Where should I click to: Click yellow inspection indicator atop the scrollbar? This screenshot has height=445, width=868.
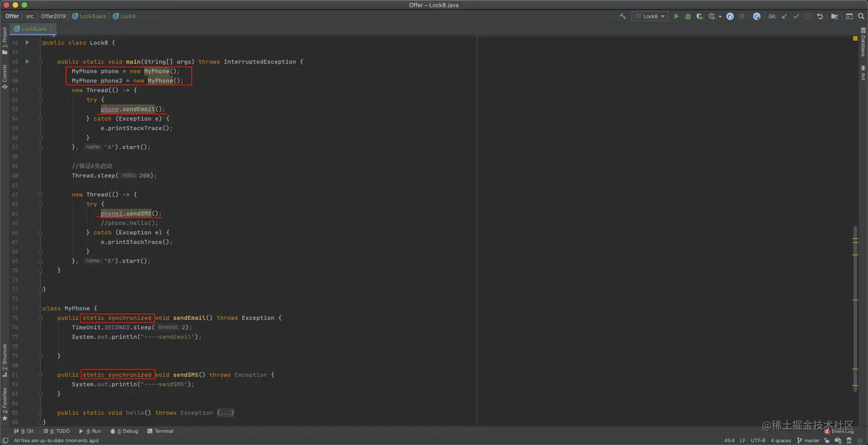tap(855, 38)
